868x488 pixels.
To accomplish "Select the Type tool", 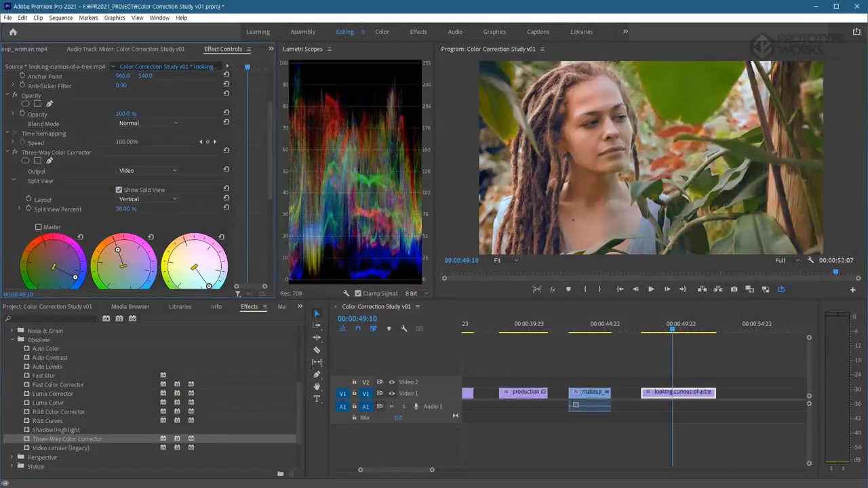I will (317, 399).
